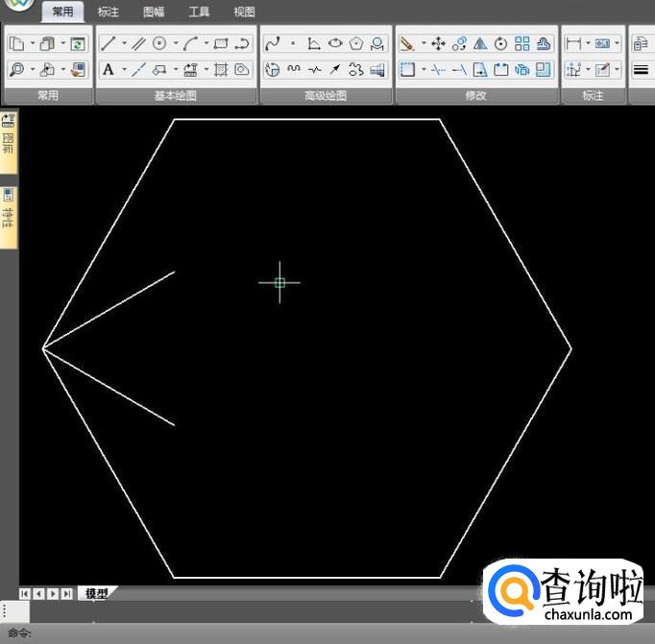Click the Rectangle tool icon
Image resolution: width=655 pixels, height=644 pixels.
coord(221,43)
